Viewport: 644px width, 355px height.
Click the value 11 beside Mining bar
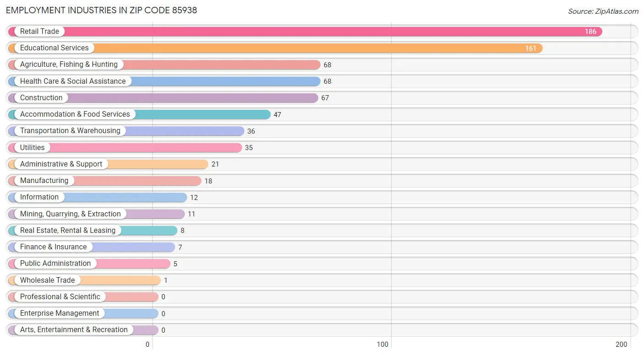click(x=191, y=214)
